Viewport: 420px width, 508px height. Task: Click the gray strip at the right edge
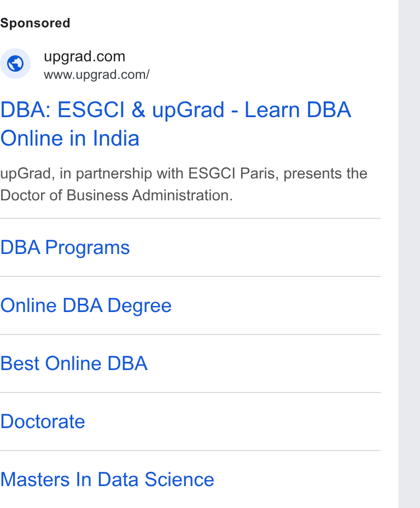[x=409, y=254]
